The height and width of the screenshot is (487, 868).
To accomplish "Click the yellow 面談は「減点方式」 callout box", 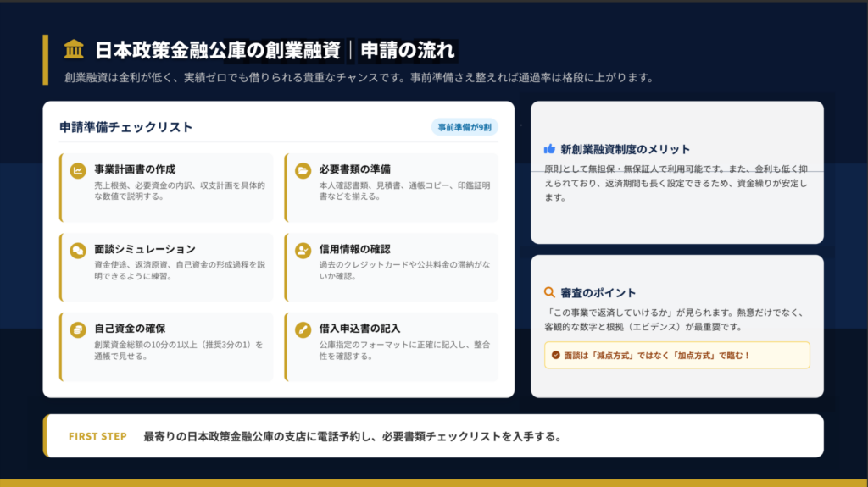I will (676, 356).
